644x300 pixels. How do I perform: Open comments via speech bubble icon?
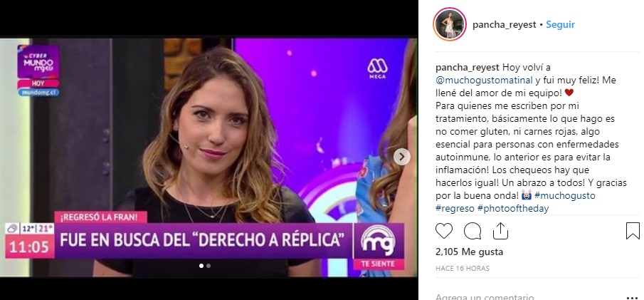pos(473,231)
